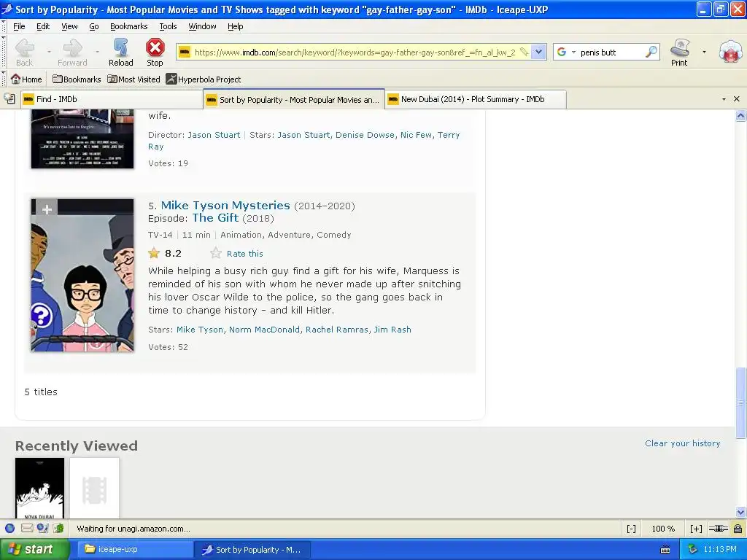Open the Rachel Ramras star link
Viewport: 747px width, 560px height.
point(337,330)
